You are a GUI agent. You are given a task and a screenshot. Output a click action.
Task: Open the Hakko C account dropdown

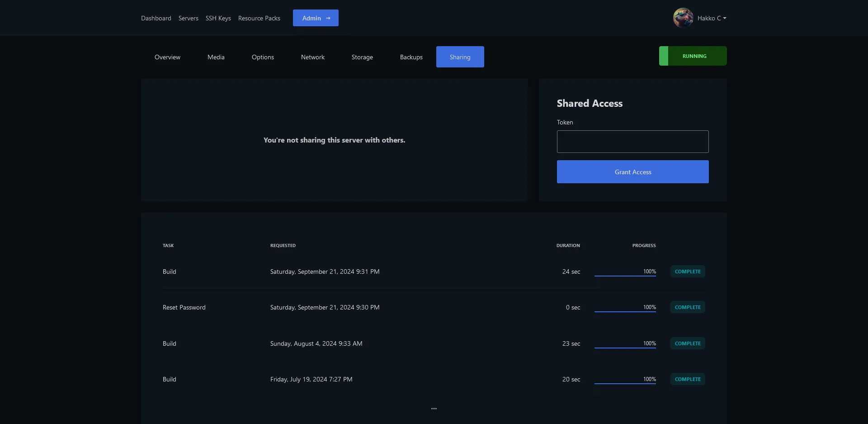coord(712,18)
